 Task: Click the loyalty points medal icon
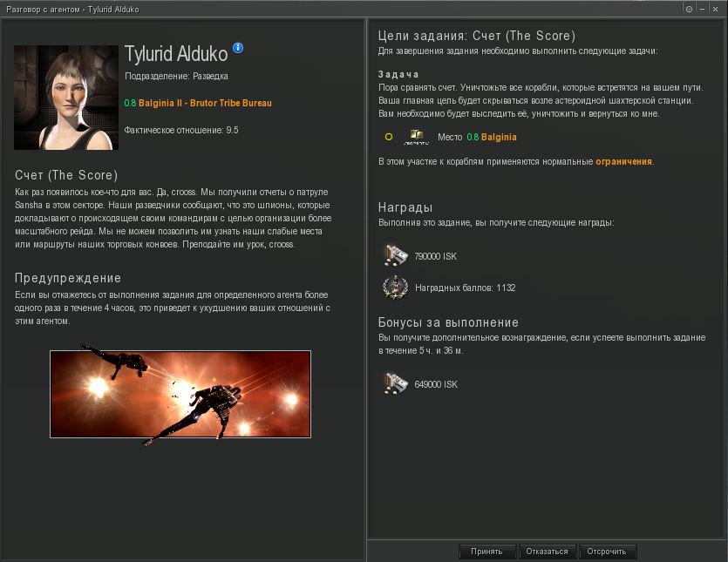pyautogui.click(x=395, y=288)
